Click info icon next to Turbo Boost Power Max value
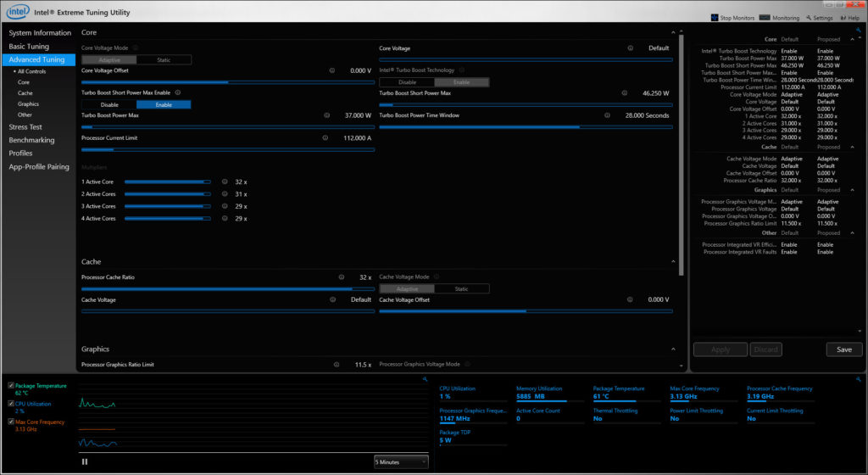This screenshot has height=475, width=868. (326, 115)
